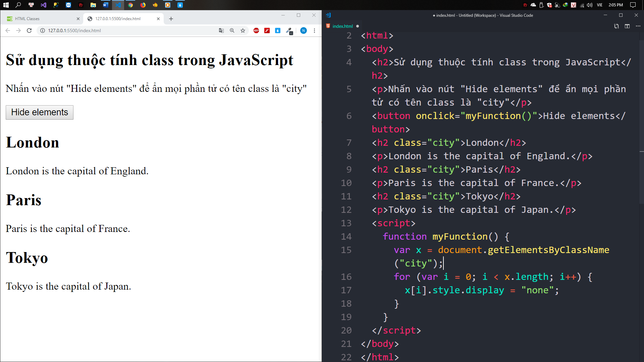The height and width of the screenshot is (362, 644).
Task: Open the AdBlock Plus extension icon
Action: (256, 31)
